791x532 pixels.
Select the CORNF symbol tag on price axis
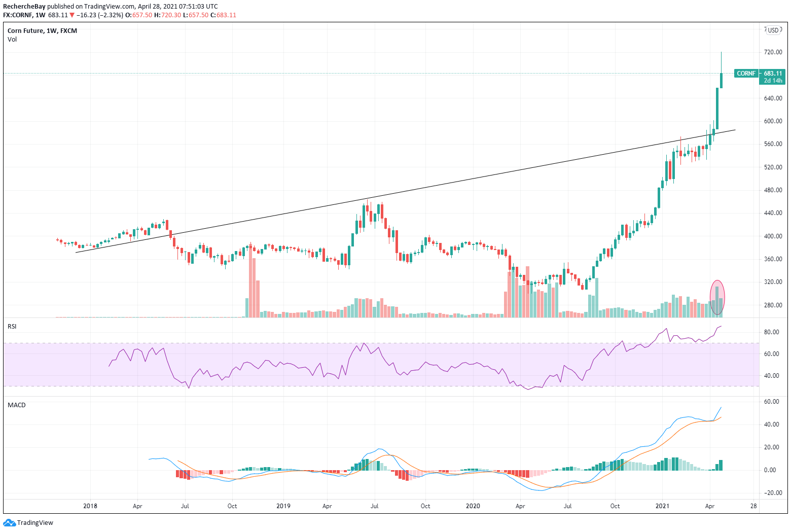[x=746, y=74]
